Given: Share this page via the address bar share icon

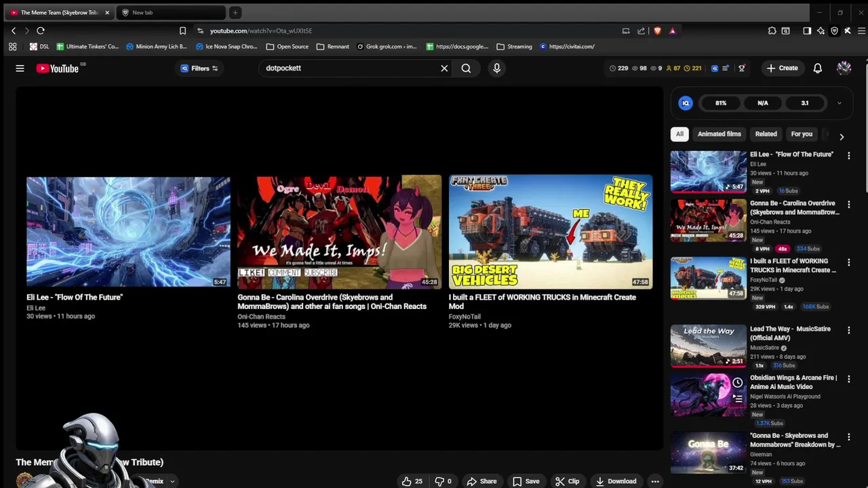Looking at the screenshot, I should tap(641, 30).
